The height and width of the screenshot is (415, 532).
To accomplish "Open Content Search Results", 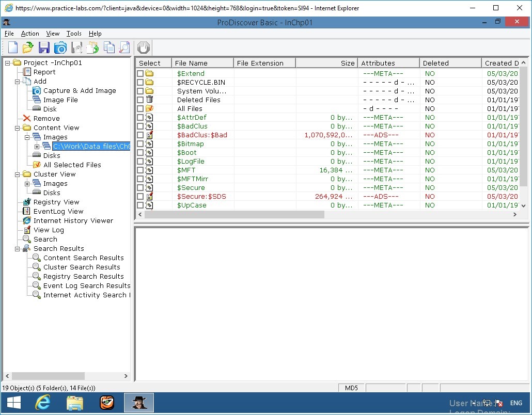I will click(x=84, y=258).
